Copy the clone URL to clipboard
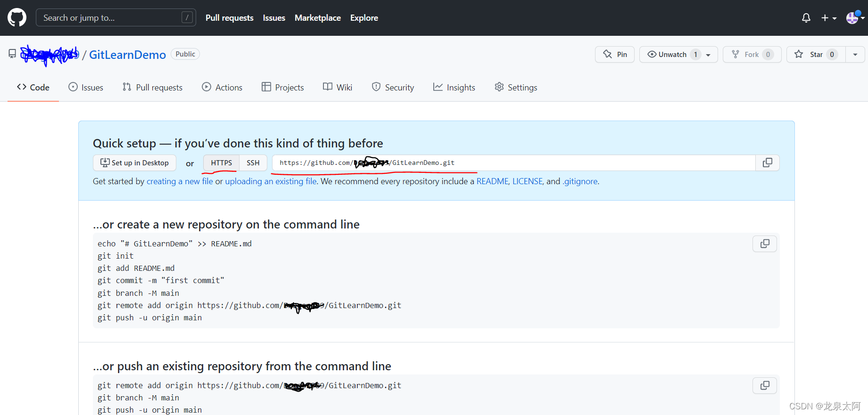Viewport: 868px width, 415px height. point(768,163)
